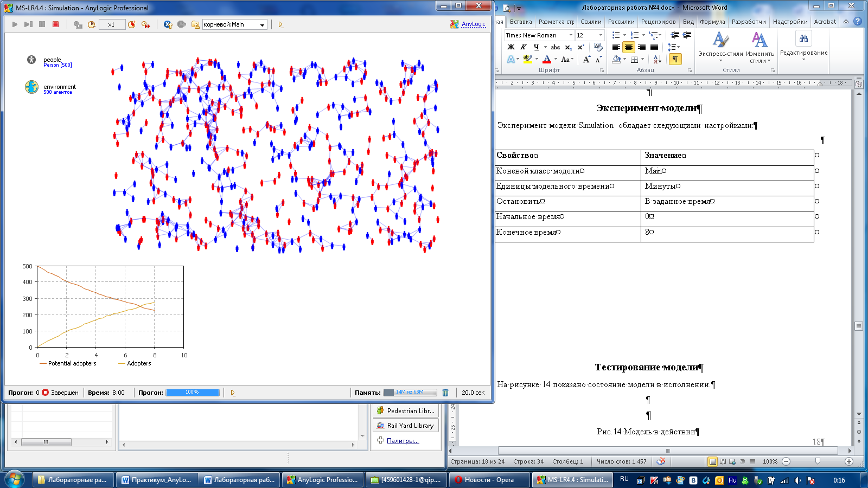This screenshot has width=868, height=488.
Task: Switch to the Рецензирование ribbon tab
Action: [658, 22]
